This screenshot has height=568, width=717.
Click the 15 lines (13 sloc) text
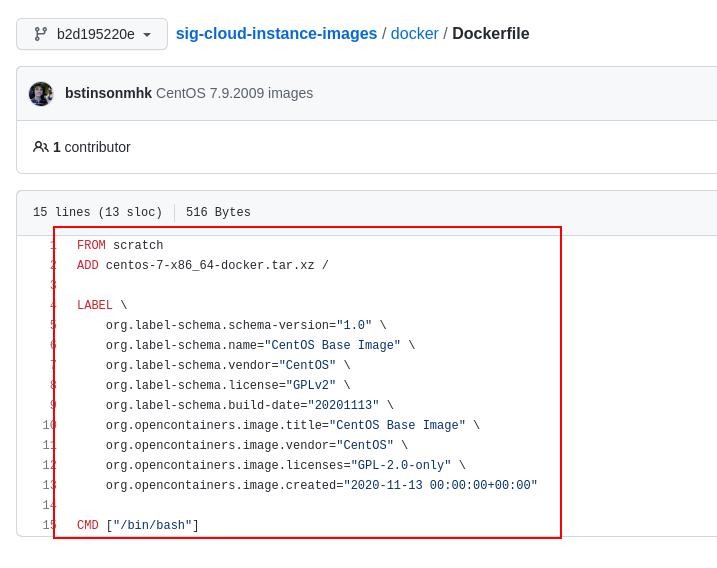97,212
